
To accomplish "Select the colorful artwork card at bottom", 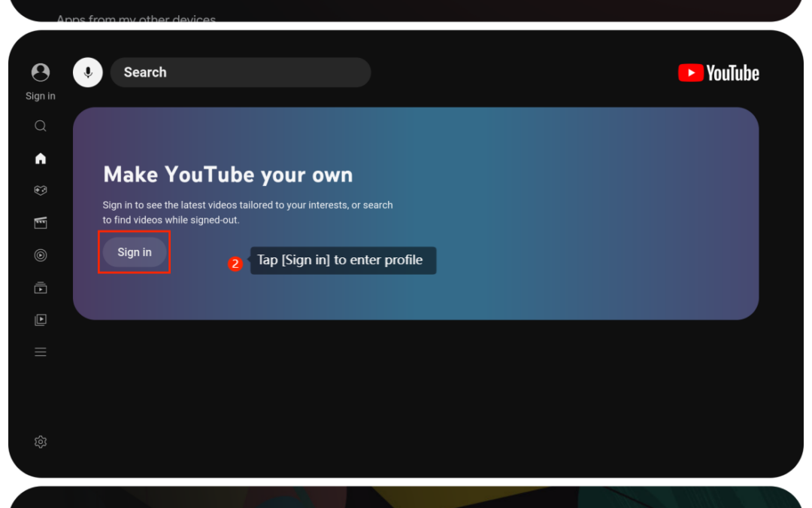I will (x=406, y=497).
